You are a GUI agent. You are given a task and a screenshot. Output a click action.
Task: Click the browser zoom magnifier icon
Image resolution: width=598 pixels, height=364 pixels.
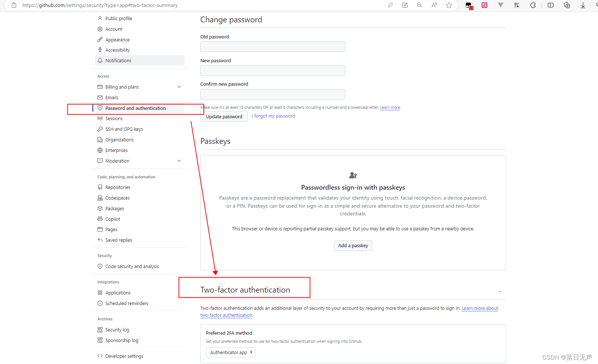click(420, 5)
